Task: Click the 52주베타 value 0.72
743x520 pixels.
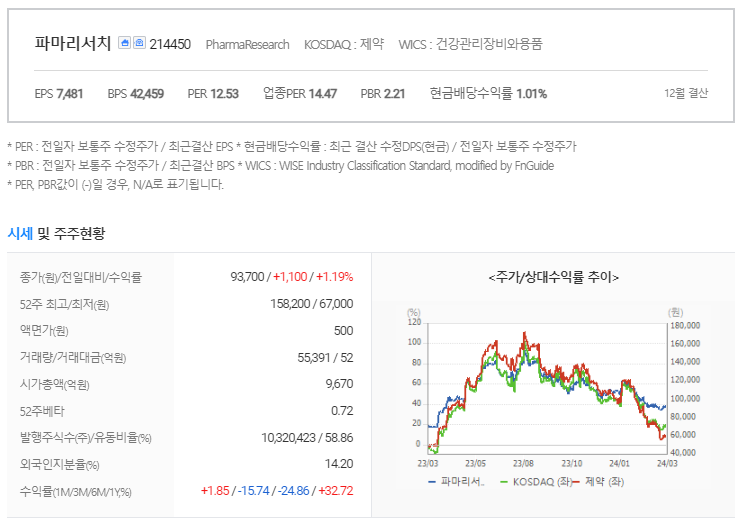Action: coord(342,411)
